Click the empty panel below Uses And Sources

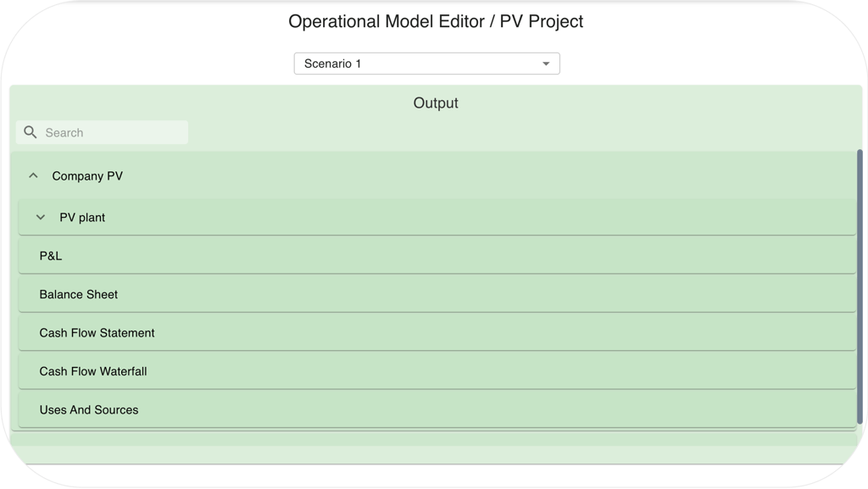click(436, 453)
